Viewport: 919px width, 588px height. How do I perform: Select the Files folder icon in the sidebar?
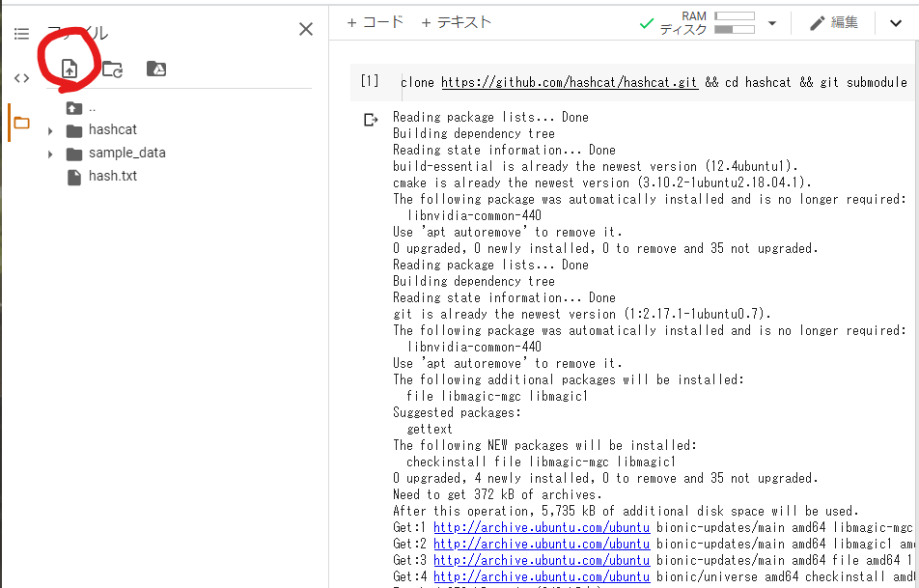pos(21,122)
